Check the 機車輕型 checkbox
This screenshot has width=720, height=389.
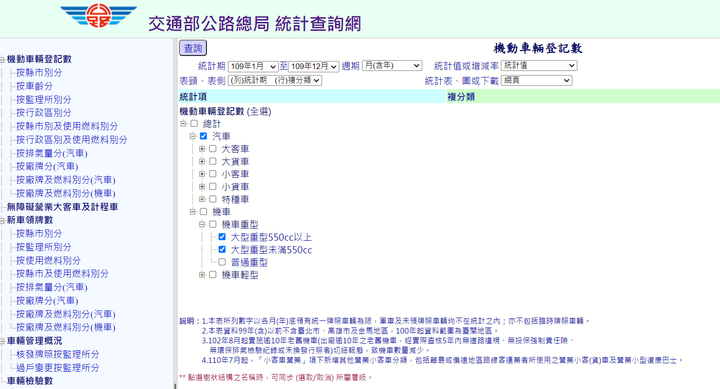(213, 275)
